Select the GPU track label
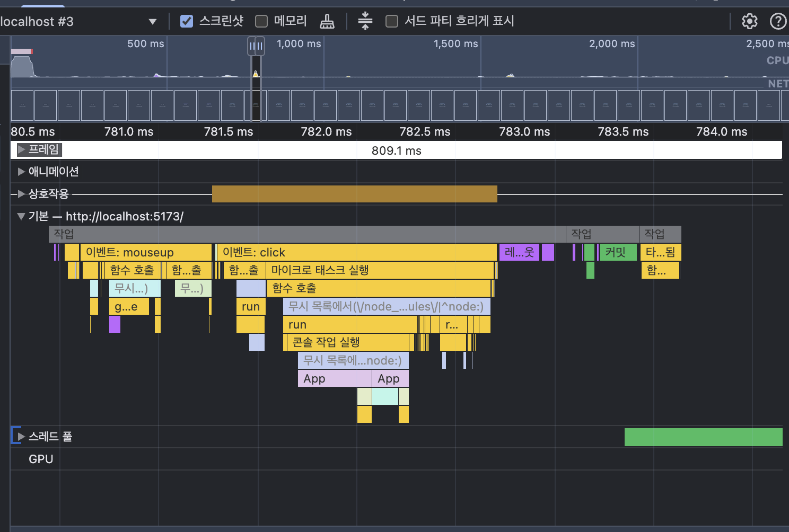 click(41, 459)
